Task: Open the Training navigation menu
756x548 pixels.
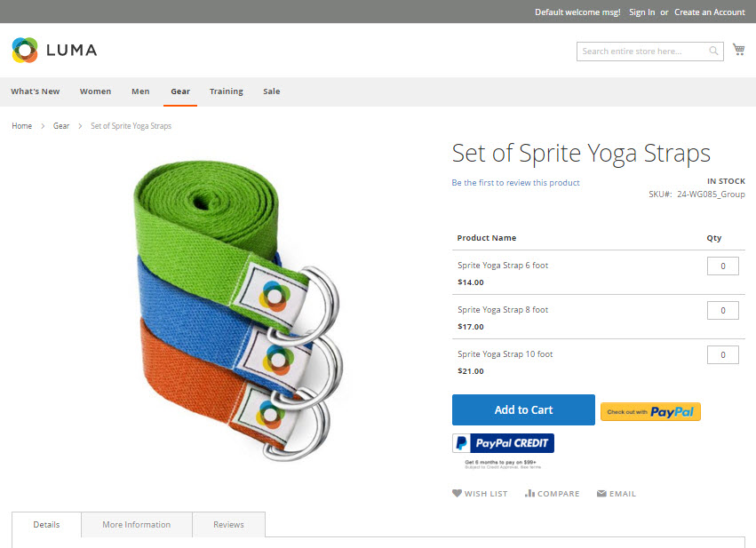Action: [226, 91]
